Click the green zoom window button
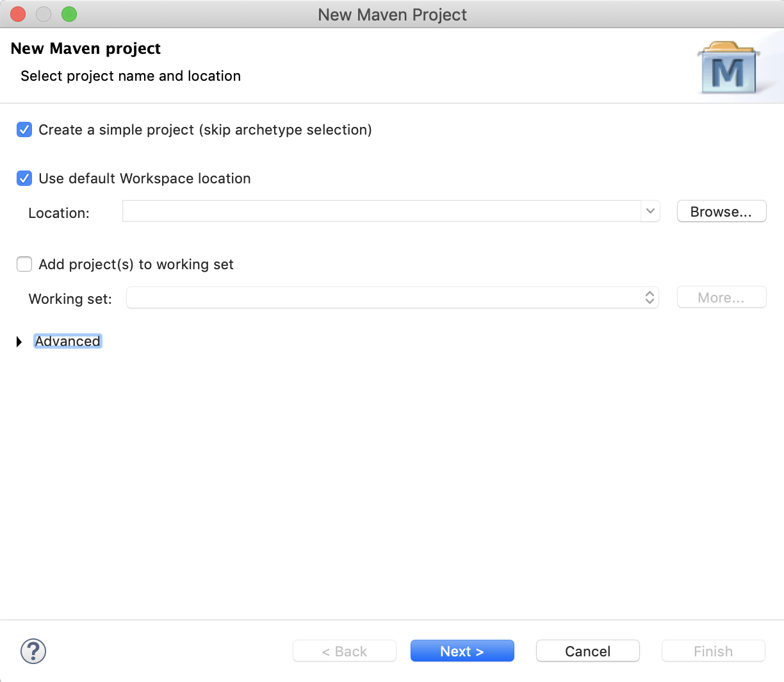This screenshot has width=784, height=682. coord(69,14)
